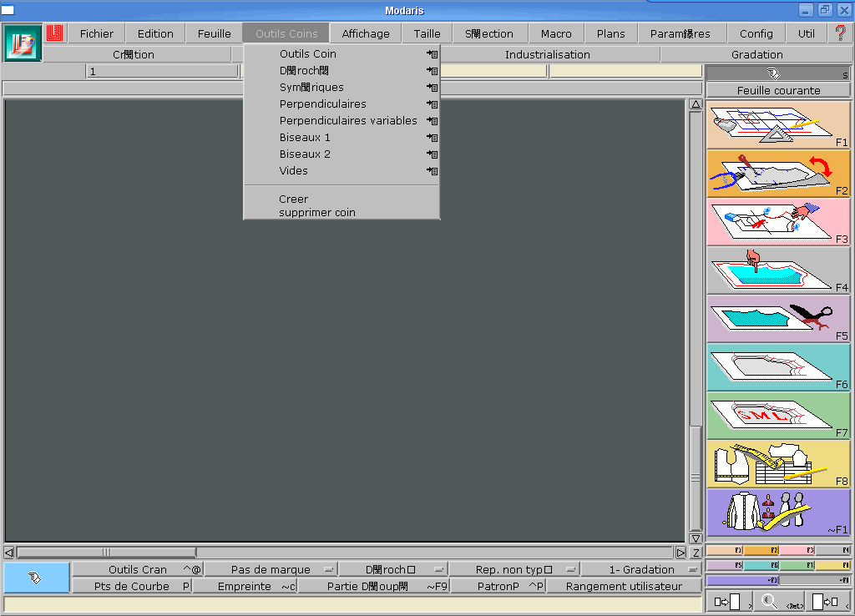Open the F4 seam allowance tools panel
This screenshot has height=616, width=855.
pos(778,270)
